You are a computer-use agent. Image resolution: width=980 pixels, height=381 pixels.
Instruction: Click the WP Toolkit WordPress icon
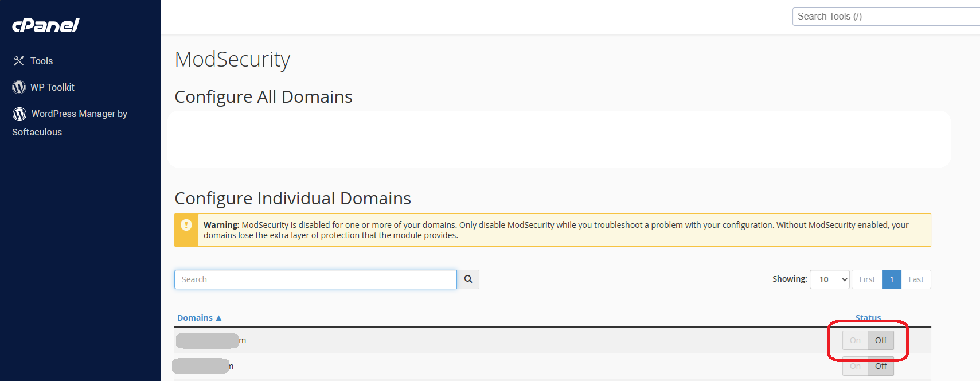pos(18,87)
